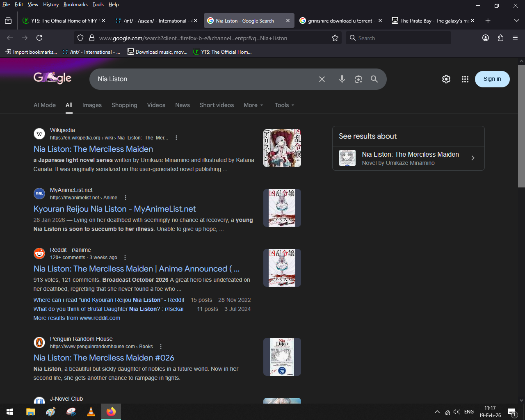Open VLC media player from taskbar
Screen dimensions: 525x420
pyautogui.click(x=91, y=412)
